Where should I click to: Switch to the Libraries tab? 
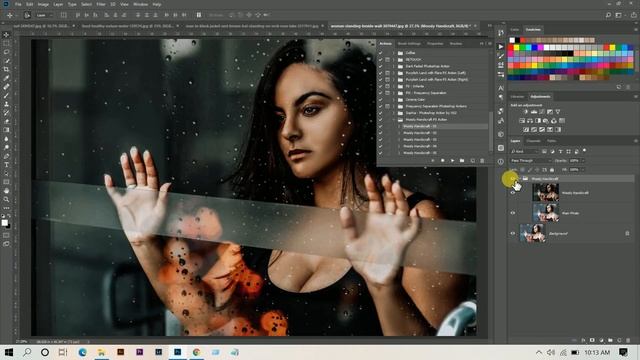point(517,97)
